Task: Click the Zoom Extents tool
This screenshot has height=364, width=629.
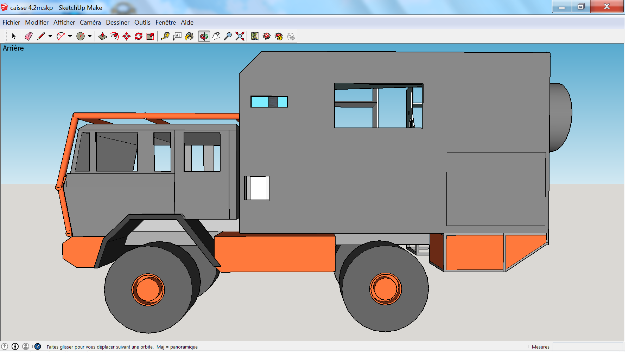Action: point(240,36)
